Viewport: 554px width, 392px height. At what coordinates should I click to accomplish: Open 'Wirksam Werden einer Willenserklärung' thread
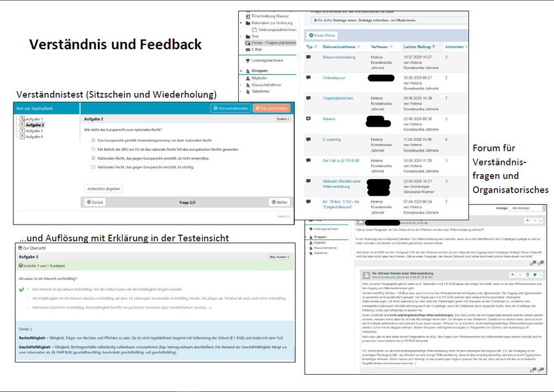341,184
